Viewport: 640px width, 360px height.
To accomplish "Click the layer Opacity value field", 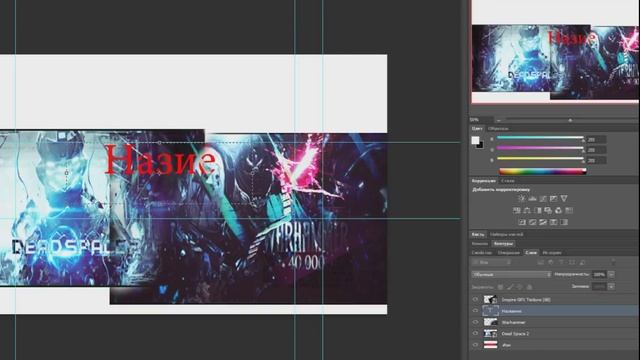I will pyautogui.click(x=599, y=275).
